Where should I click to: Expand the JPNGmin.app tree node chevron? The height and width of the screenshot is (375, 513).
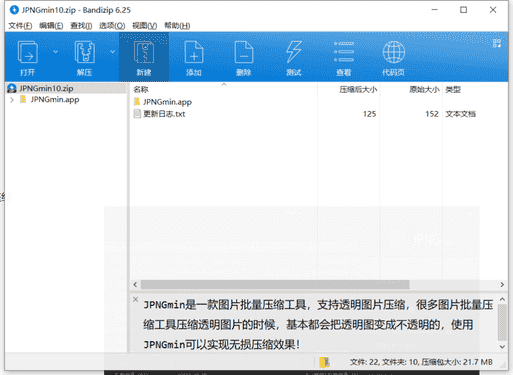pyautogui.click(x=12, y=100)
